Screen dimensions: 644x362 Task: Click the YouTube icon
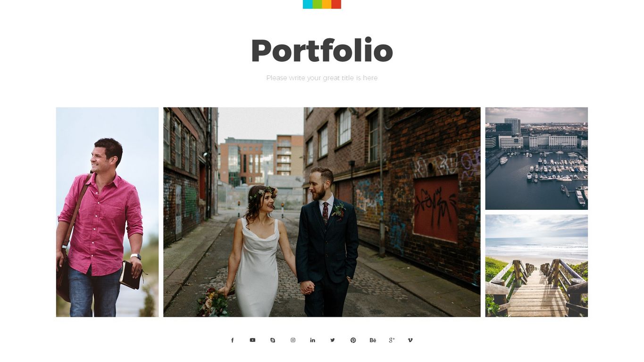tap(252, 340)
